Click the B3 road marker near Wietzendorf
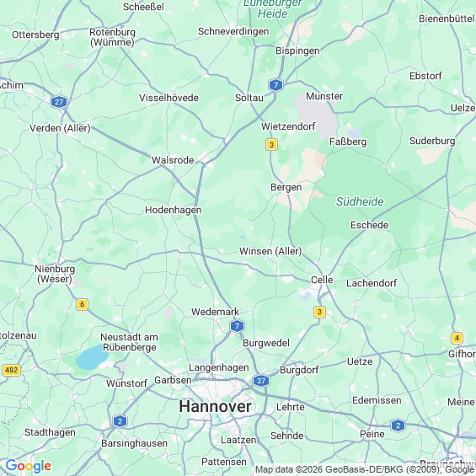The width and height of the screenshot is (476, 476). coord(271,145)
